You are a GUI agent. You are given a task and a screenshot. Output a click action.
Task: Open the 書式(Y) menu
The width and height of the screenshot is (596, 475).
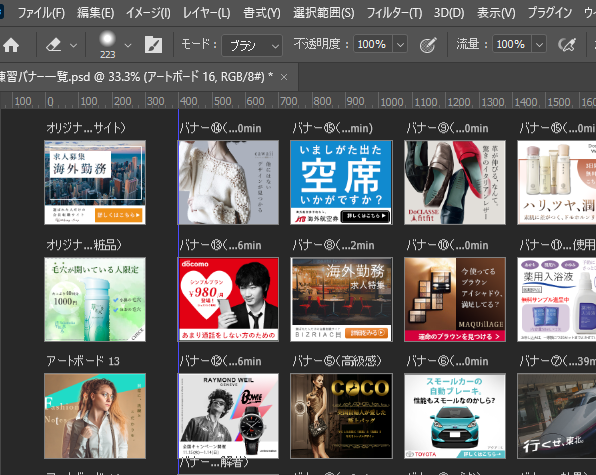click(x=262, y=13)
